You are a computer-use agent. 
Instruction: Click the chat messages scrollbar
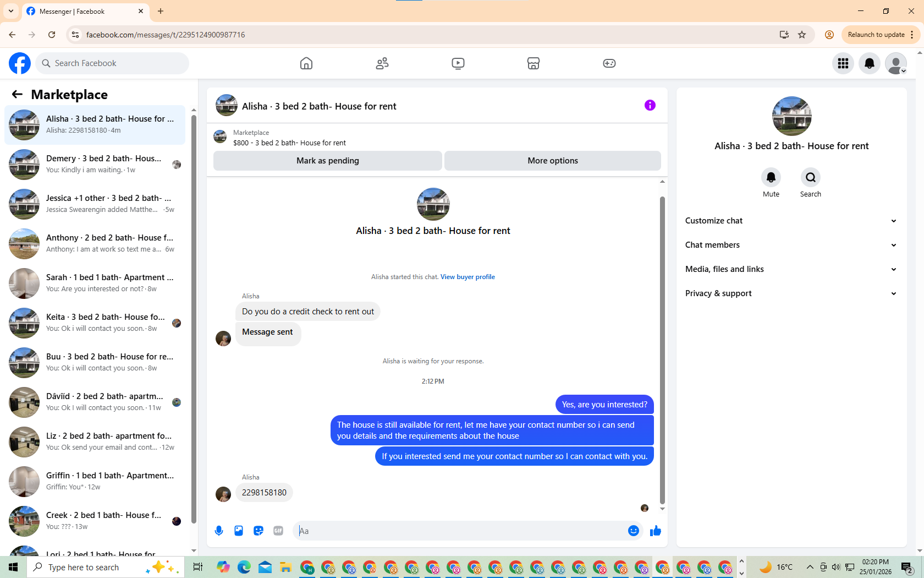click(662, 350)
